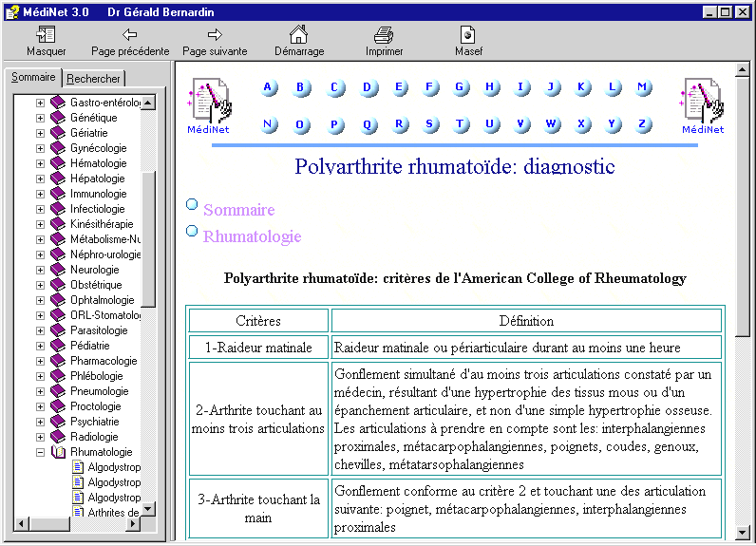Select letter A in the alphabet index
Image resolution: width=756 pixels, height=546 pixels.
(x=269, y=87)
